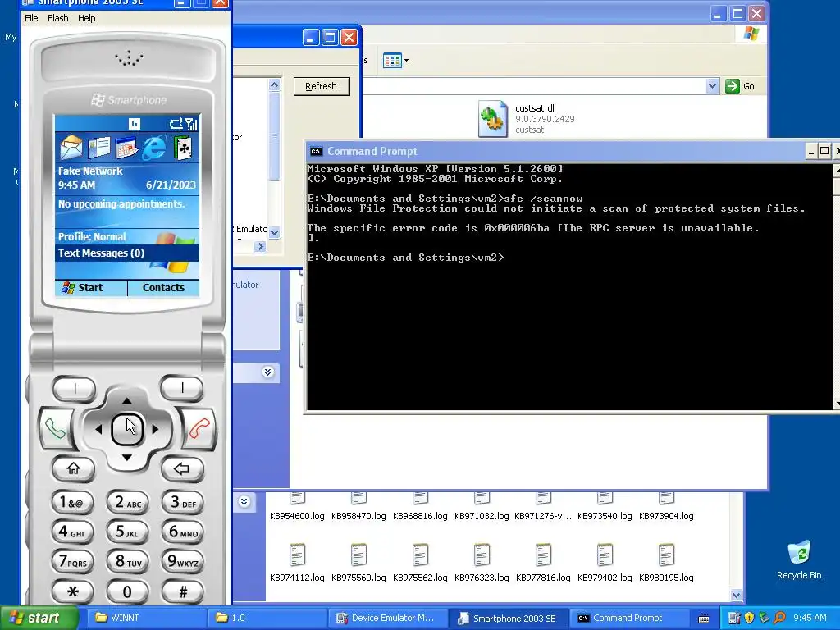Select the custsat.dll file icon
Screen dimensions: 840x630
click(492, 118)
